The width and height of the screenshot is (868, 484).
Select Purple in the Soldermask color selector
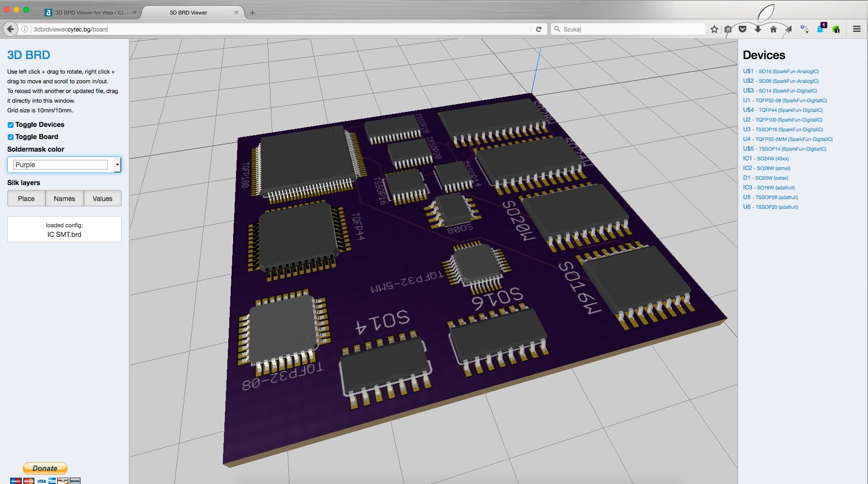coord(63,165)
